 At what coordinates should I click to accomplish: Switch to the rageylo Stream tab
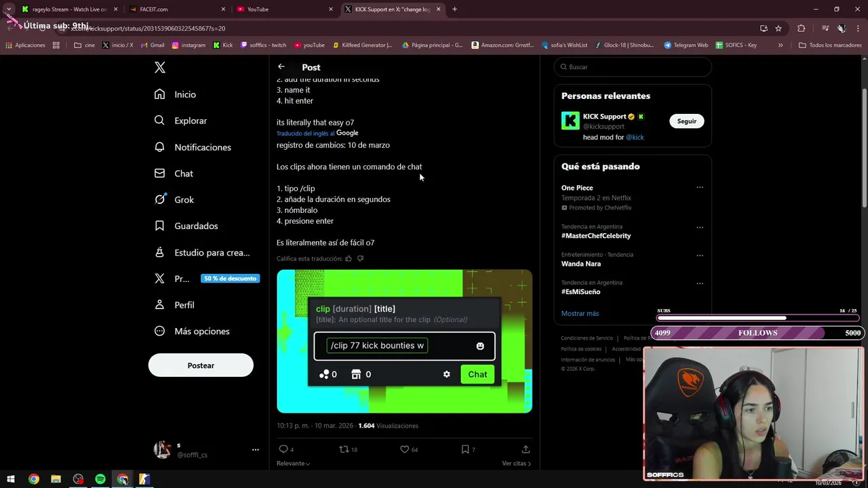tap(70, 9)
